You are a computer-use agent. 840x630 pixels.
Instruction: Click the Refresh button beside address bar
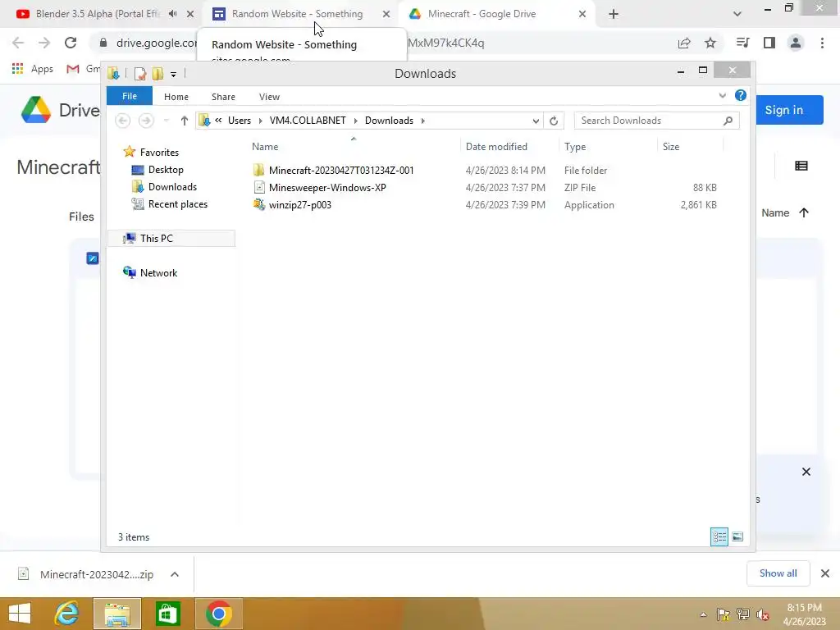(554, 121)
